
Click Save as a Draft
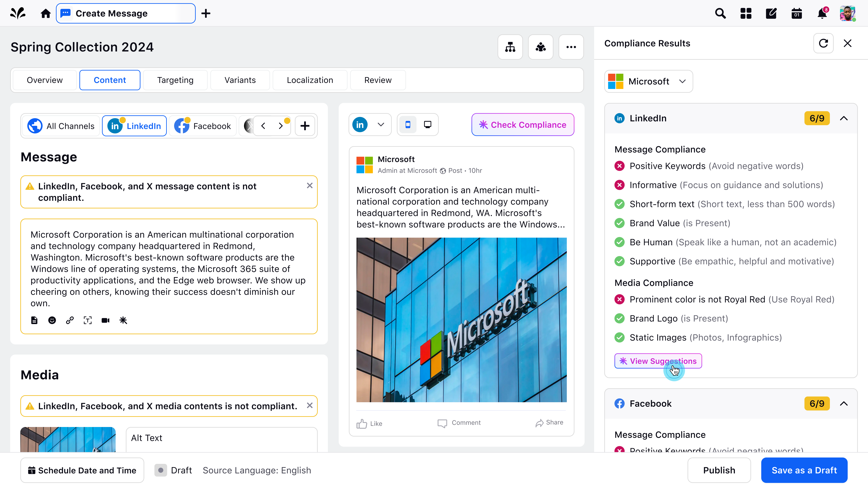click(x=804, y=470)
